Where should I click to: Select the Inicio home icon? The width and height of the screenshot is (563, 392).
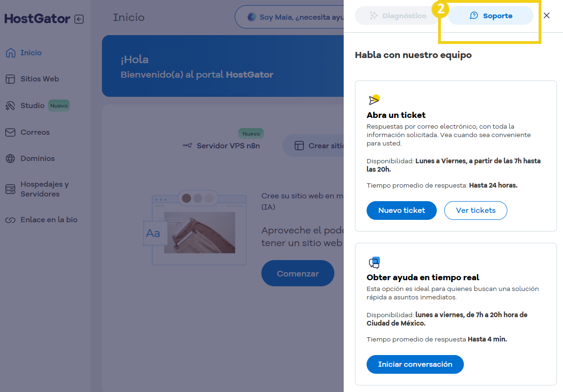(10, 52)
